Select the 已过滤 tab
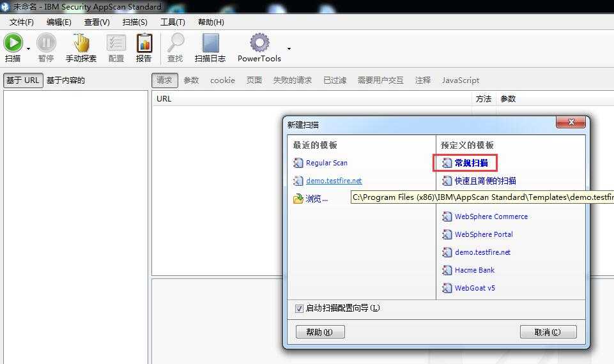The image size is (614, 364). tap(335, 80)
